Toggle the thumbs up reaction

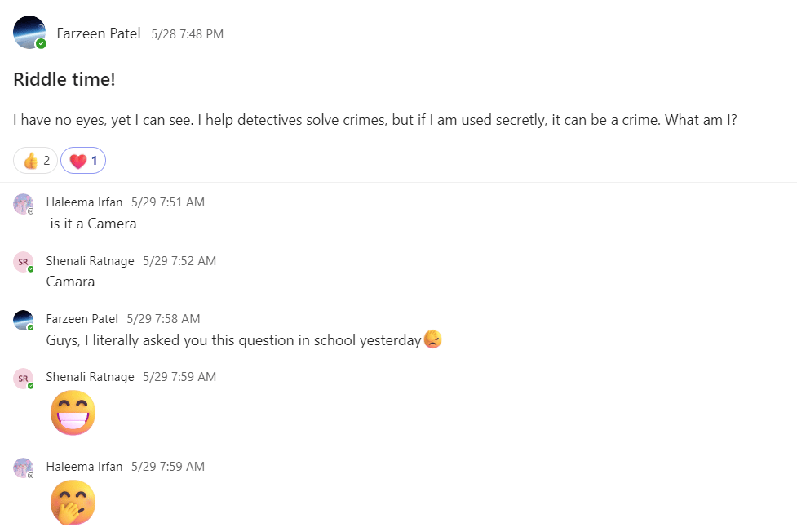[36, 161]
